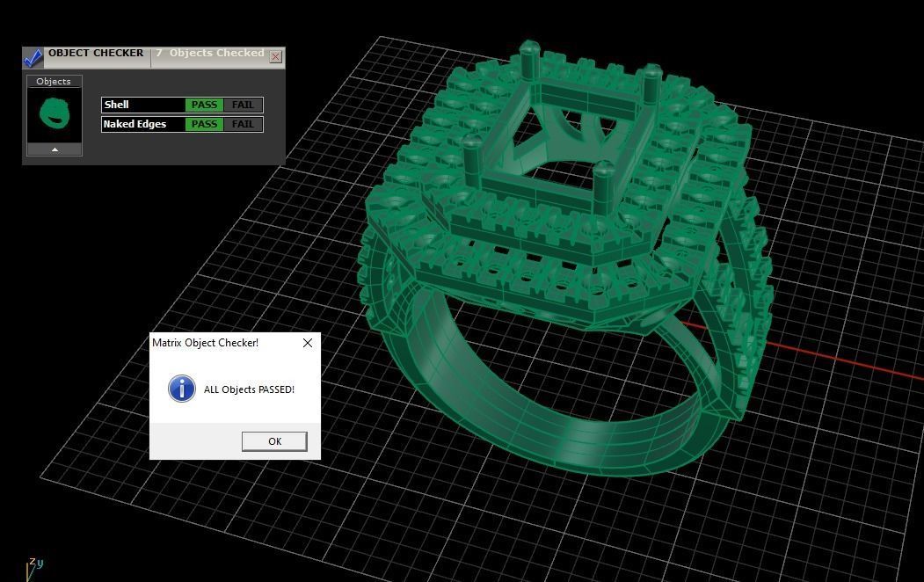924x582 pixels.
Task: Close the Matrix Object Checker message dialog
Action: pos(308,343)
